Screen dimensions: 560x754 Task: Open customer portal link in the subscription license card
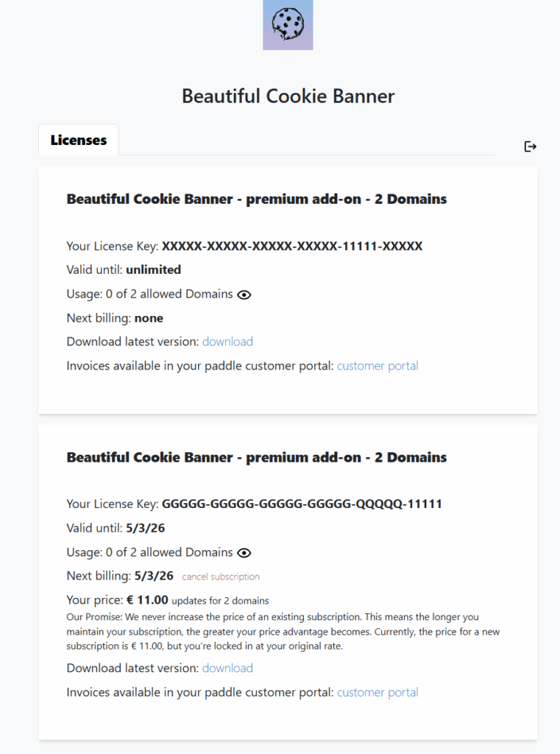tap(378, 692)
